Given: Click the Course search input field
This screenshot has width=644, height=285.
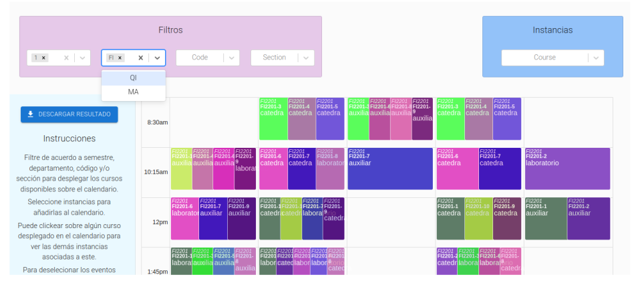Looking at the screenshot, I should (x=544, y=58).
